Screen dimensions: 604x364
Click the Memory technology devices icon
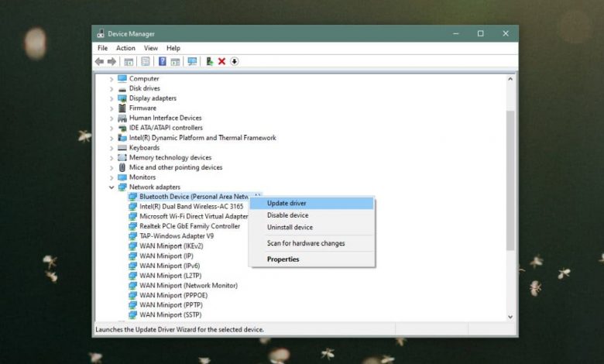pos(122,157)
